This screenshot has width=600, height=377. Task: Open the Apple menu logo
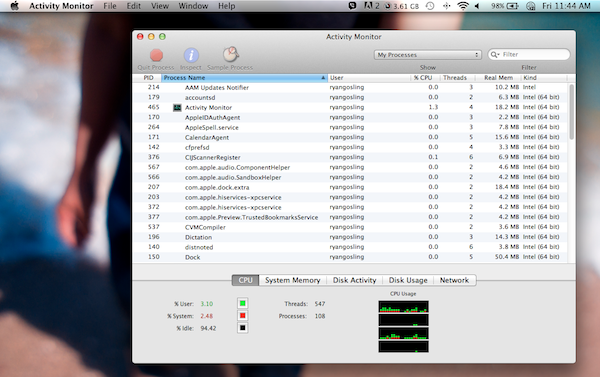click(x=15, y=6)
